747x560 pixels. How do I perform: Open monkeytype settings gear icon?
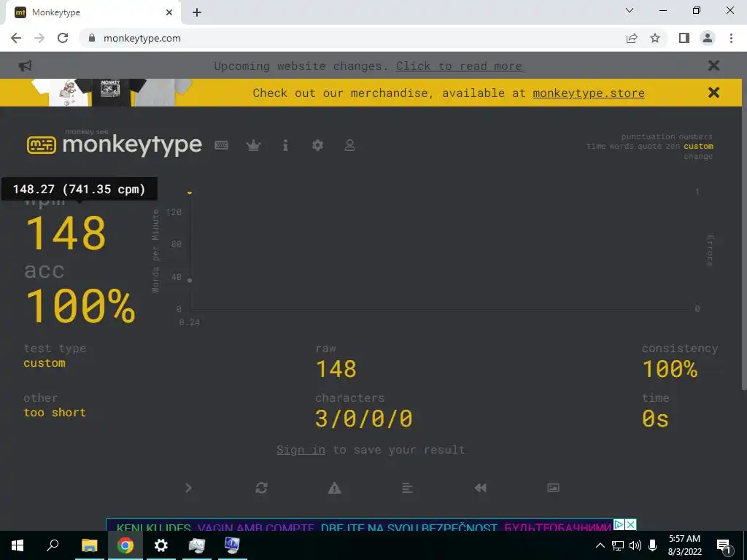click(317, 145)
